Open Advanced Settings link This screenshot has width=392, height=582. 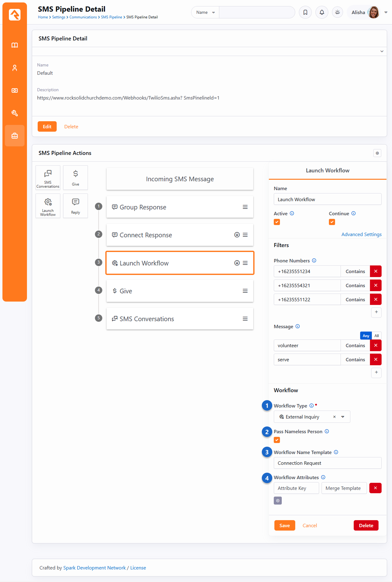click(x=361, y=234)
